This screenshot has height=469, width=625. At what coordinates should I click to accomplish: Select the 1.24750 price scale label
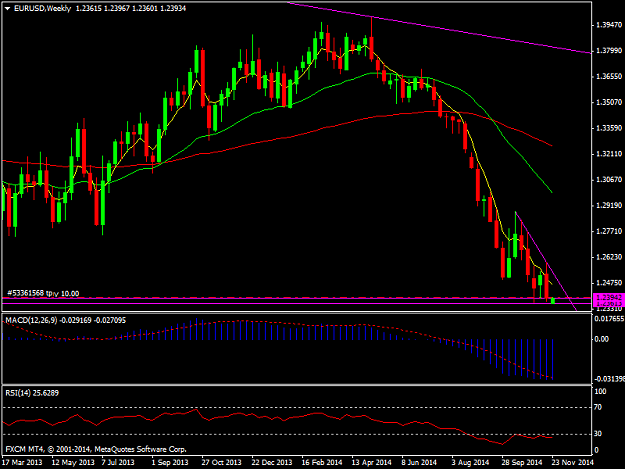click(608, 283)
